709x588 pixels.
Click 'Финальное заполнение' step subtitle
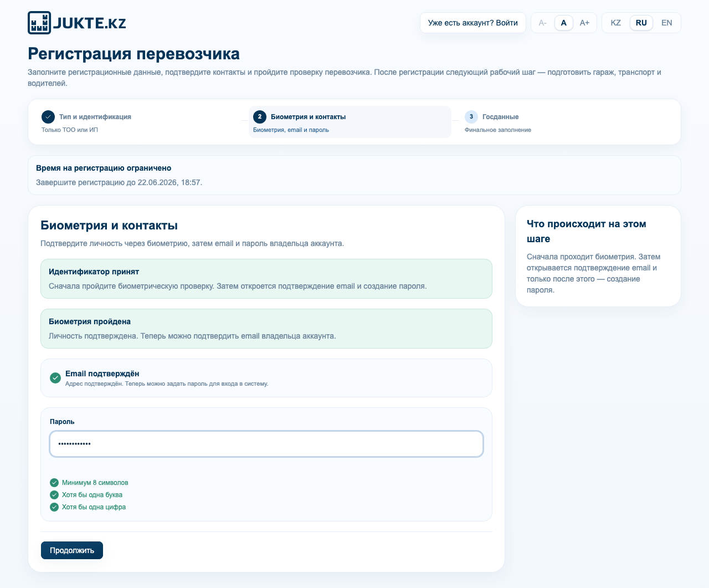point(498,130)
